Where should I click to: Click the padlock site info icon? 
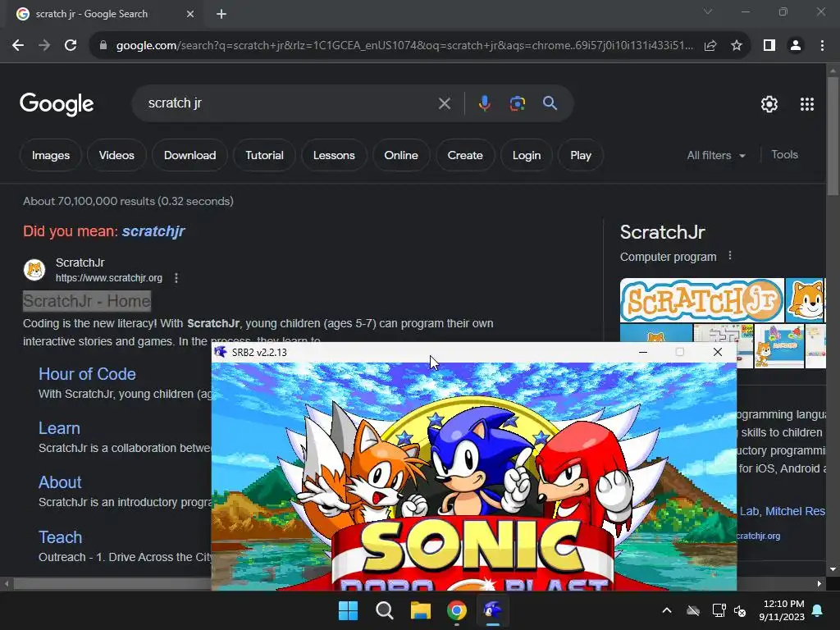[103, 46]
